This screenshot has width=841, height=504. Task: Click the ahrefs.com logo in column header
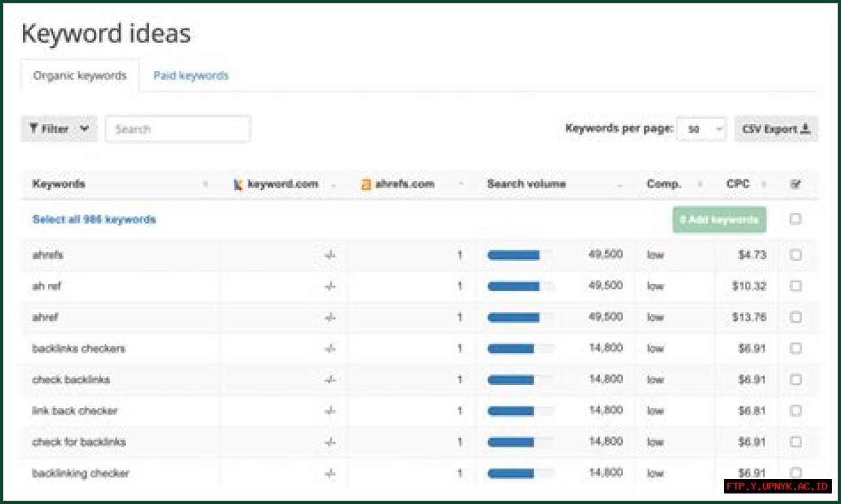point(366,184)
